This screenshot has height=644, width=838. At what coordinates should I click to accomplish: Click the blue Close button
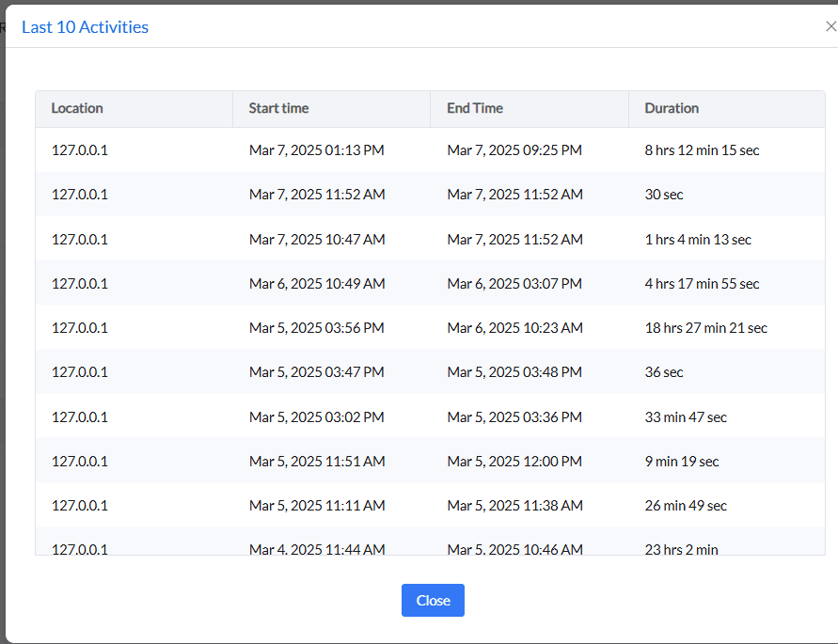pyautogui.click(x=433, y=600)
